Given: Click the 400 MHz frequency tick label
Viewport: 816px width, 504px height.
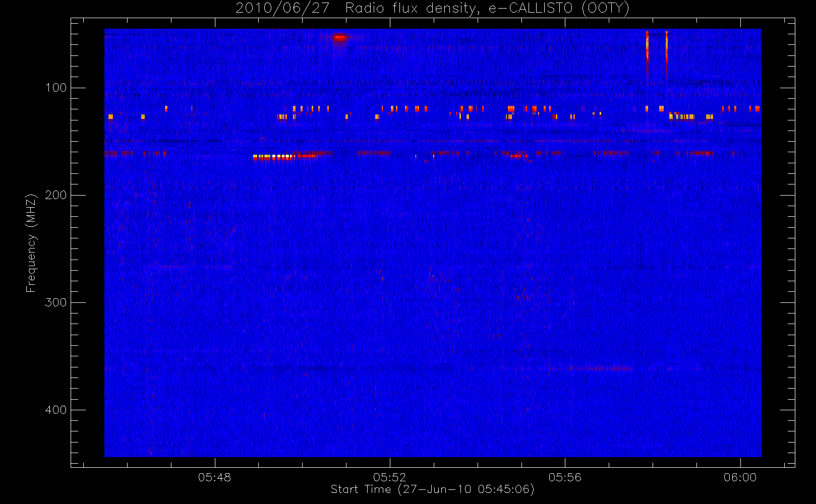Looking at the screenshot, I should point(56,410).
